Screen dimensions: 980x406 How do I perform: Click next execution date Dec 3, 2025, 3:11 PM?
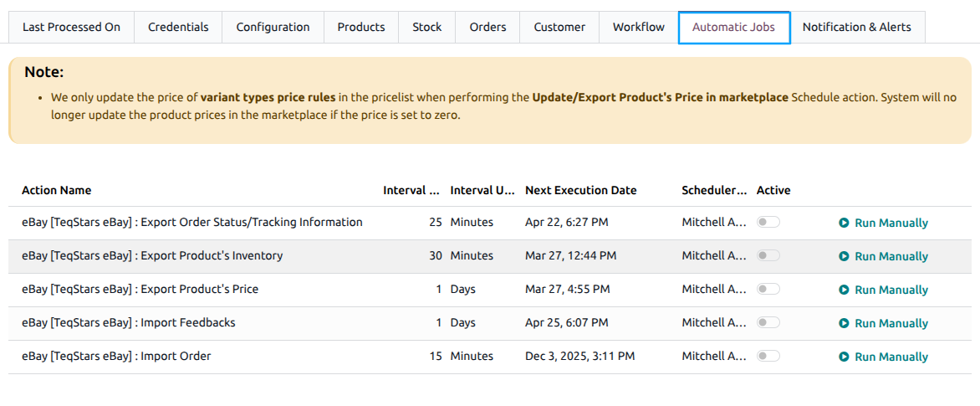pyautogui.click(x=580, y=356)
